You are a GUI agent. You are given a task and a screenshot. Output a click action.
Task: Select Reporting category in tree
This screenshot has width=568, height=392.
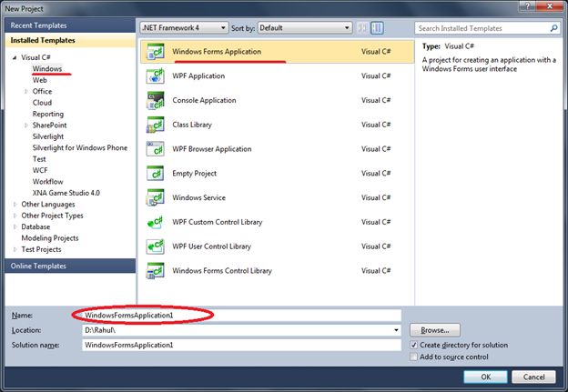click(x=48, y=114)
